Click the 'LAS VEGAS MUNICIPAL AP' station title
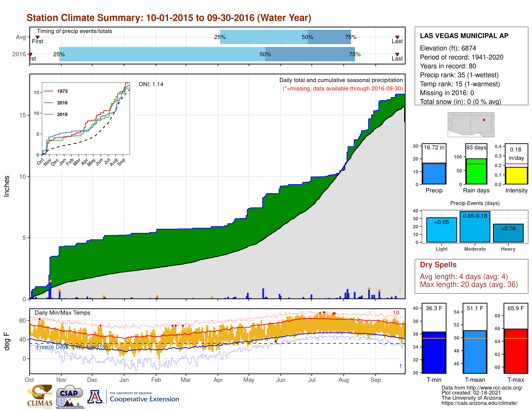The height and width of the screenshot is (411, 532). (x=464, y=36)
